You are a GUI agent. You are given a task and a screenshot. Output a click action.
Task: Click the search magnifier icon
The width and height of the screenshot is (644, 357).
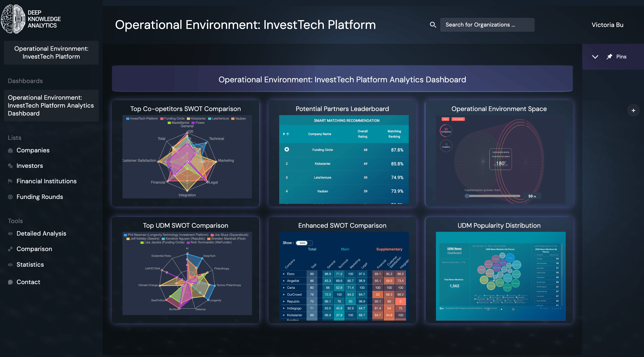433,25
